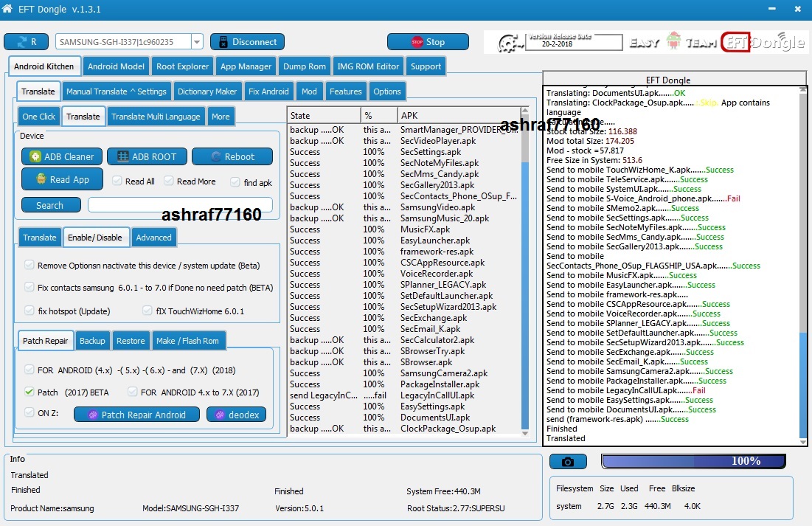812x526 pixels.
Task: Select the Options tab
Action: pos(387,91)
